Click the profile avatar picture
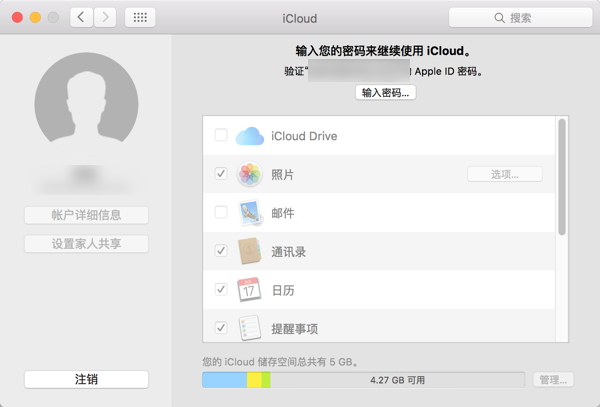 tap(86, 103)
